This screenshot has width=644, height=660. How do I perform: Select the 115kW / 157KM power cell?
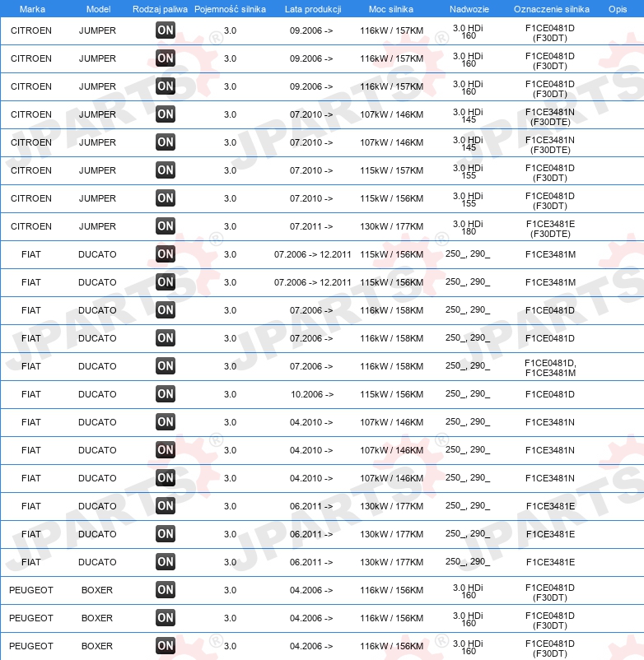click(x=392, y=170)
